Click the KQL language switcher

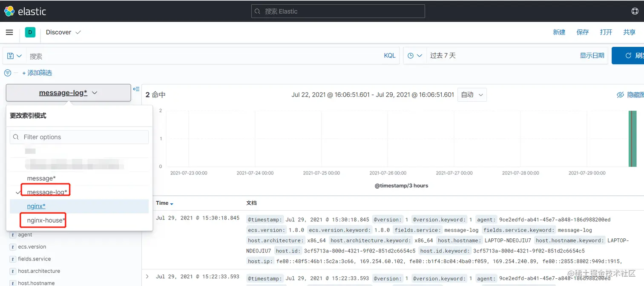(390, 55)
